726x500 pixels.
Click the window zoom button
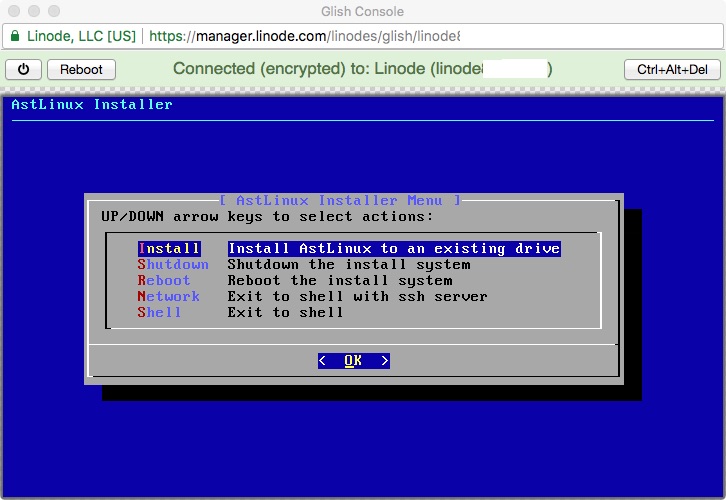(x=54, y=11)
